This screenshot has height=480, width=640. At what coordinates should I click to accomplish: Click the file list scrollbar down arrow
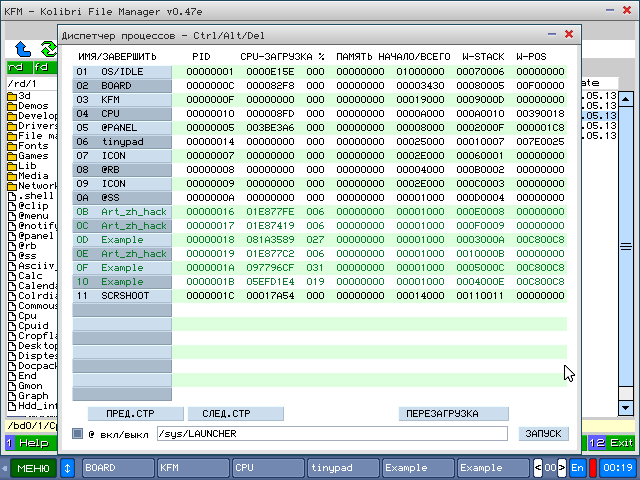pyautogui.click(x=625, y=408)
